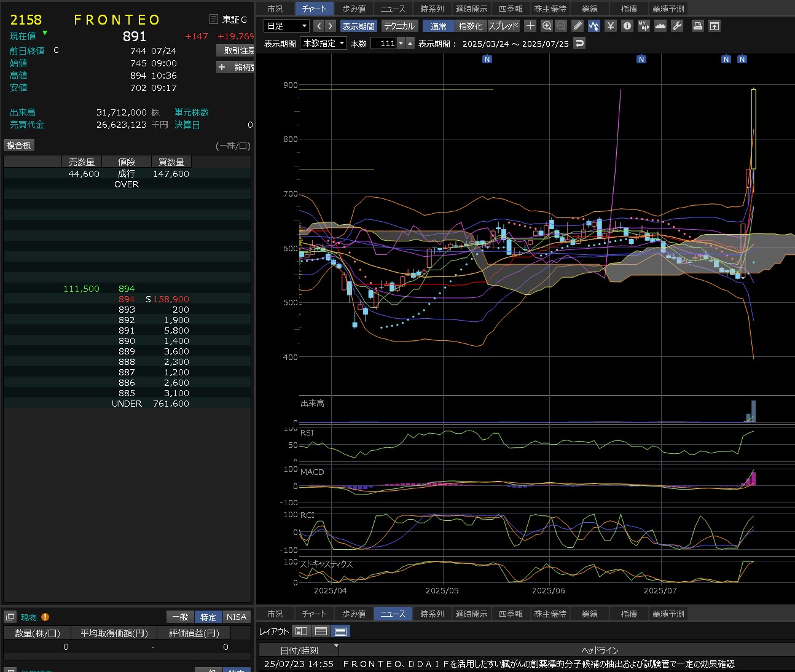The height and width of the screenshot is (672, 795).
Task: Click the 買数量 column header
Action: click(171, 162)
